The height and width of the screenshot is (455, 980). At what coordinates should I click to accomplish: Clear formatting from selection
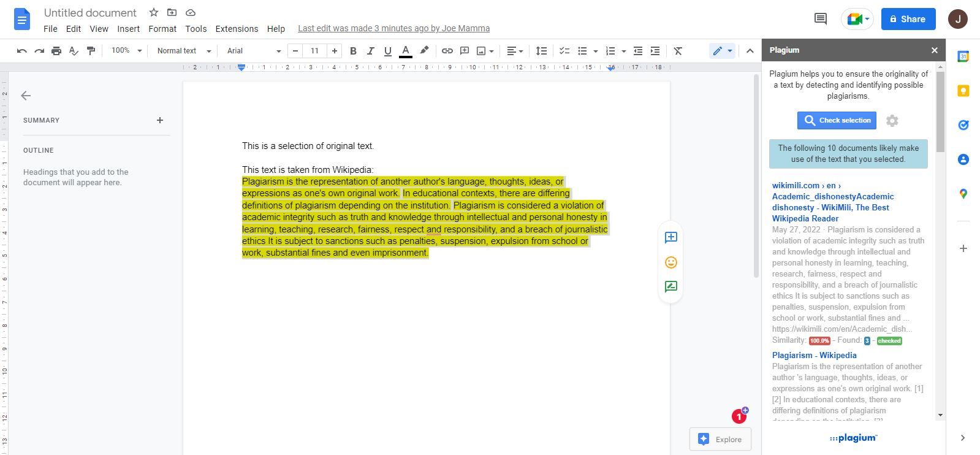pyautogui.click(x=678, y=51)
